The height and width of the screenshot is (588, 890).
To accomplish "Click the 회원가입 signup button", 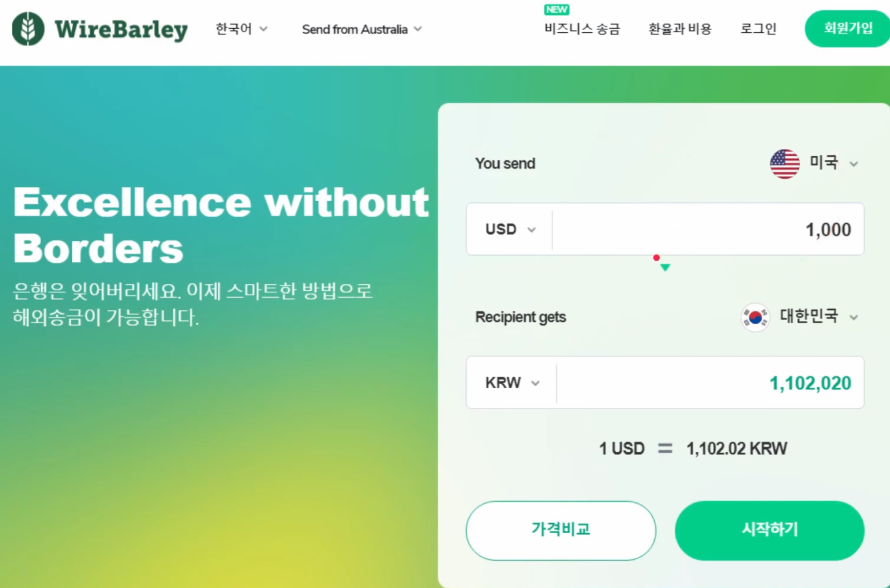I will pyautogui.click(x=846, y=29).
